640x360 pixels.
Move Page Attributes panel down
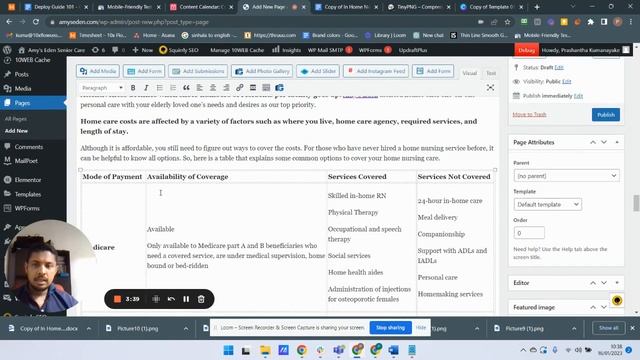pos(604,142)
